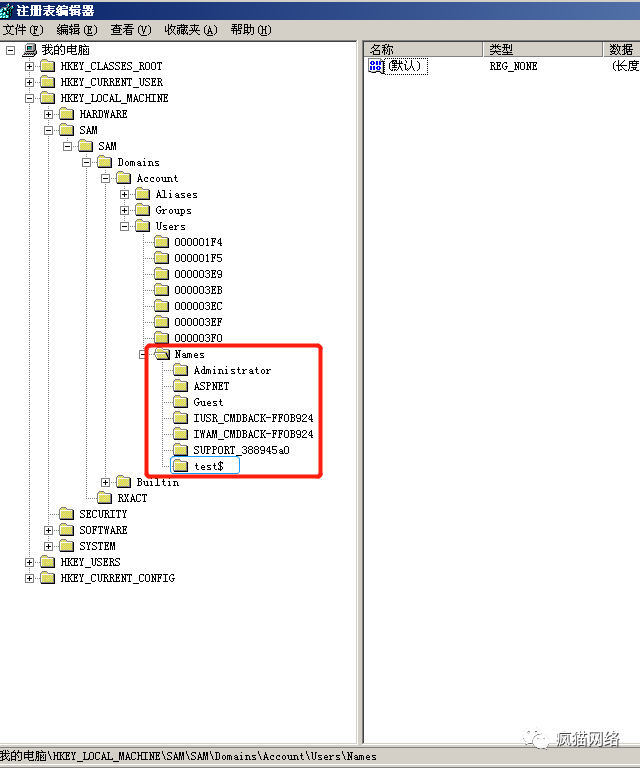Click the 000001F4 folder icon
Viewport: 640px width, 768px height.
pyautogui.click(x=162, y=242)
